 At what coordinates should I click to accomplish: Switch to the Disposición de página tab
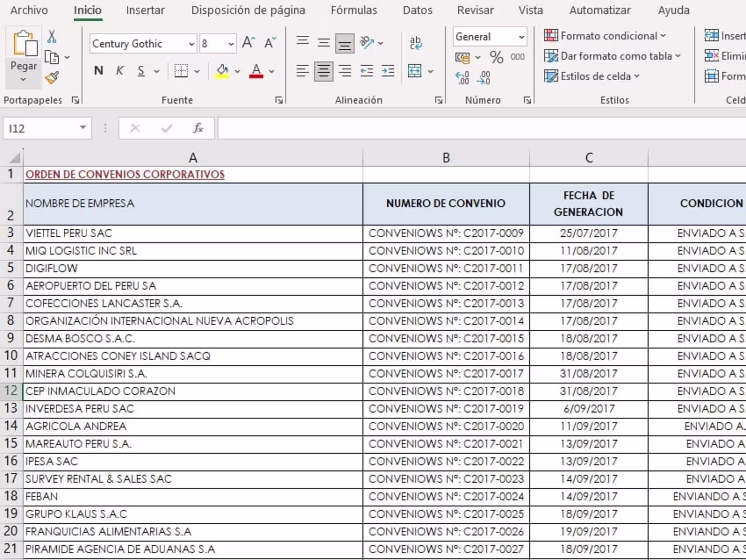coord(248,10)
